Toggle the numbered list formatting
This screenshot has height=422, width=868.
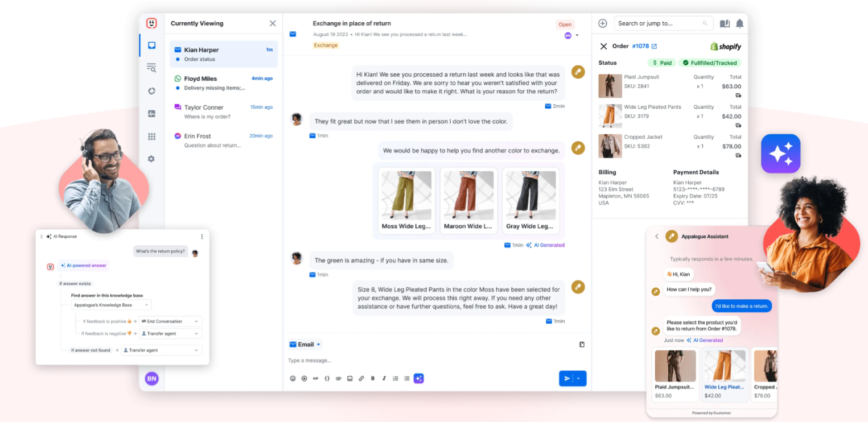pos(396,378)
